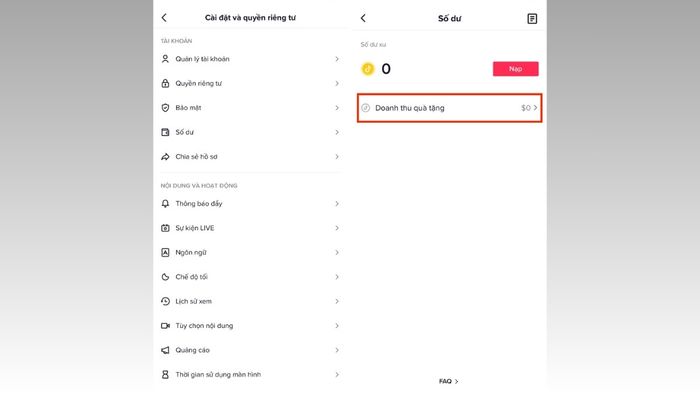Expand Quản lý tài khoản chevron
The height and width of the screenshot is (394, 700).
[337, 59]
